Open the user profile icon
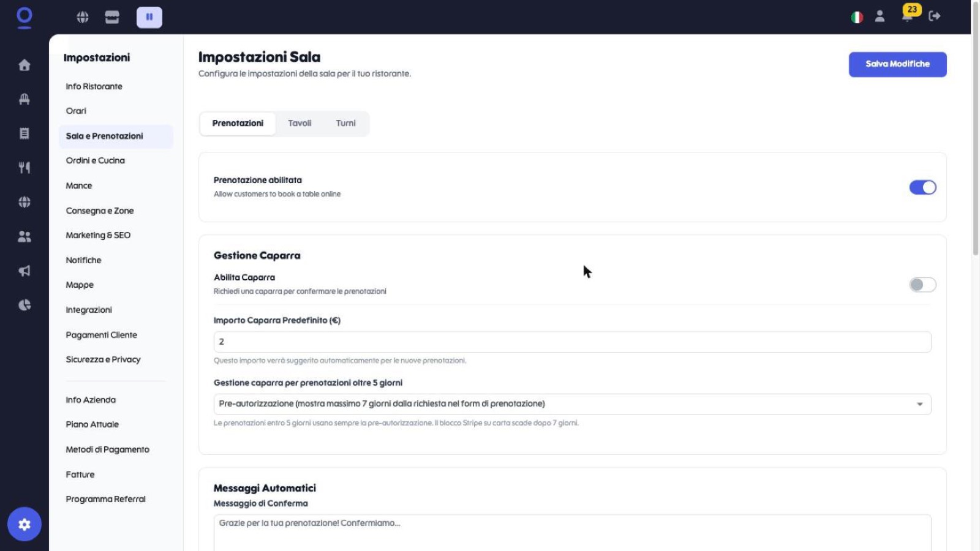Viewport: 980px width, 551px height. coord(880,17)
